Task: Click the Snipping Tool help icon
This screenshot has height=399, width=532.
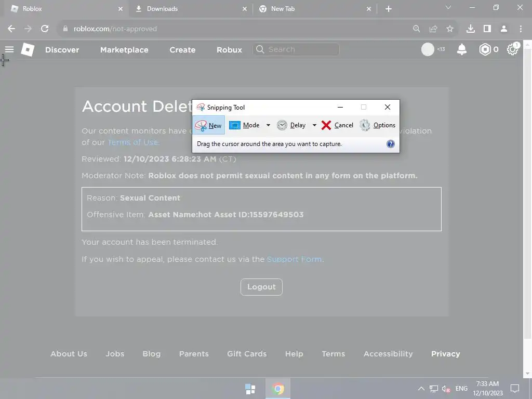Action: tap(391, 144)
